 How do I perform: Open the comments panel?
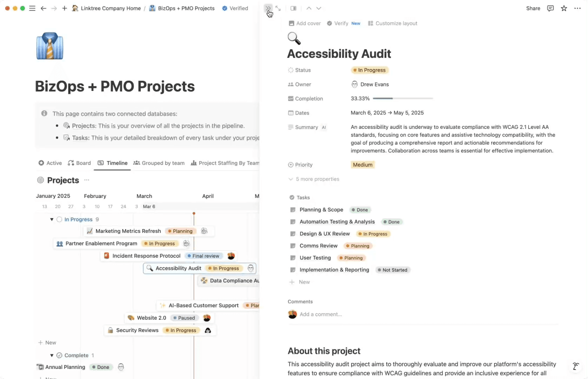point(550,8)
